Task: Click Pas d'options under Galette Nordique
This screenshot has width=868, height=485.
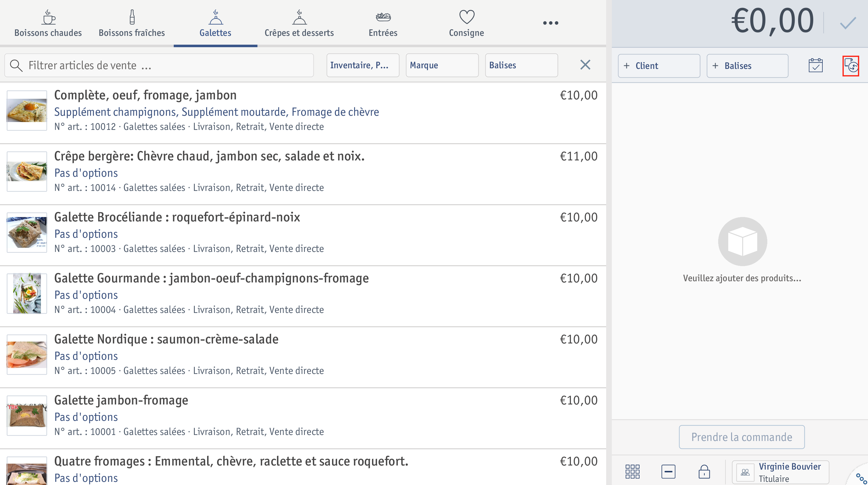Action: 86,356
